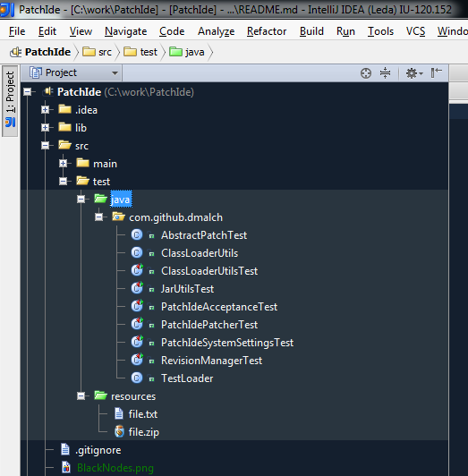Click the TestLoader class icon
The height and width of the screenshot is (476, 468).
[x=137, y=378]
